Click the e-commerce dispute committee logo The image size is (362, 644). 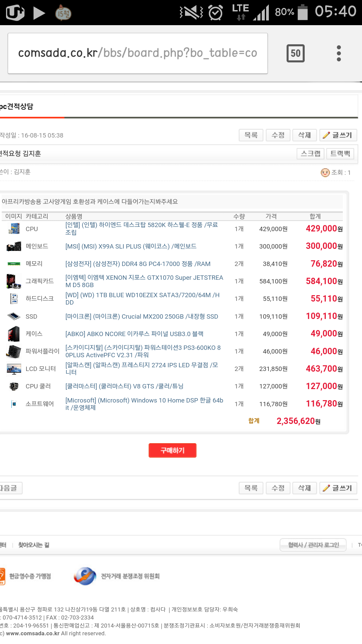tap(85, 576)
